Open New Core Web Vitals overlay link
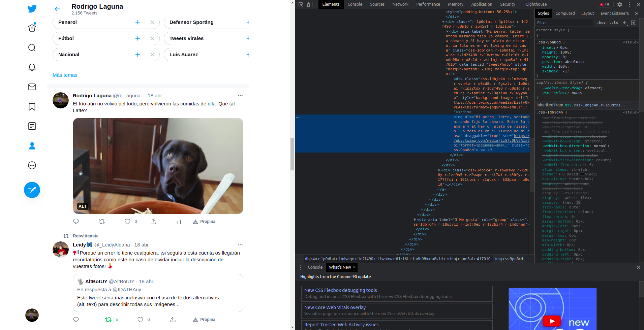644x330 pixels. (335, 307)
